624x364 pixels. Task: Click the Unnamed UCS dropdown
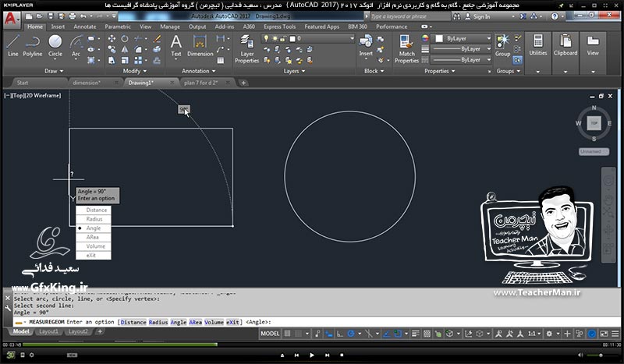[x=594, y=151]
